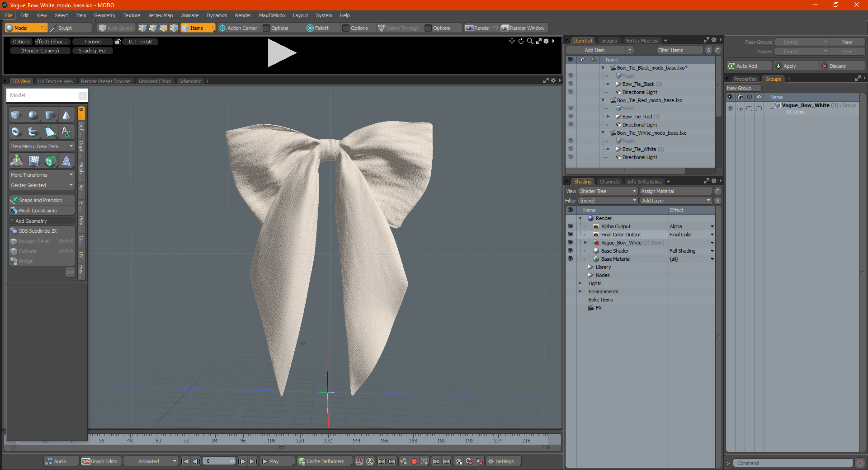The height and width of the screenshot is (470, 868).
Task: Open the Graph Editor
Action: (100, 461)
